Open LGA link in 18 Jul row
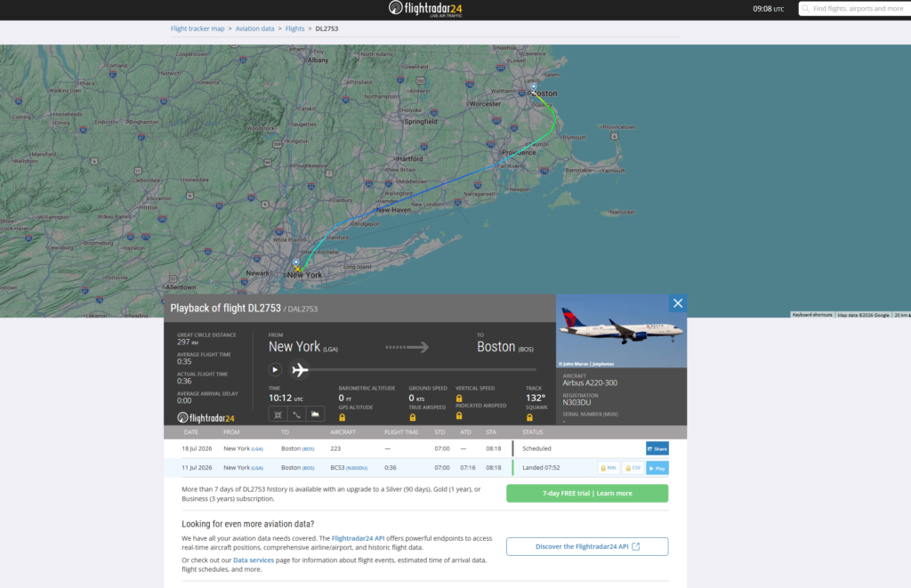Screen dimensions: 911x588 [257, 449]
